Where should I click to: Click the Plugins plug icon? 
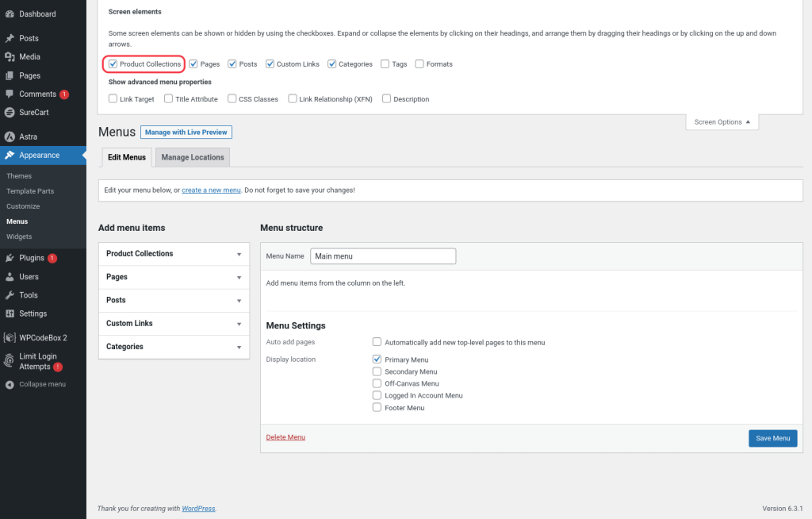click(x=10, y=258)
